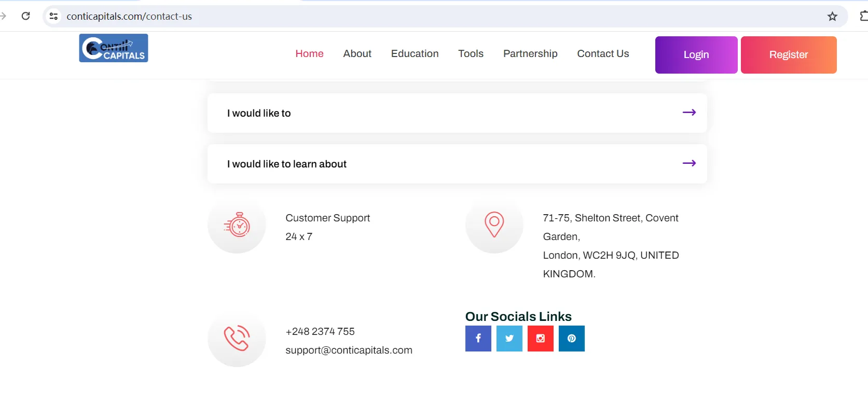Click the Register button

click(x=789, y=55)
